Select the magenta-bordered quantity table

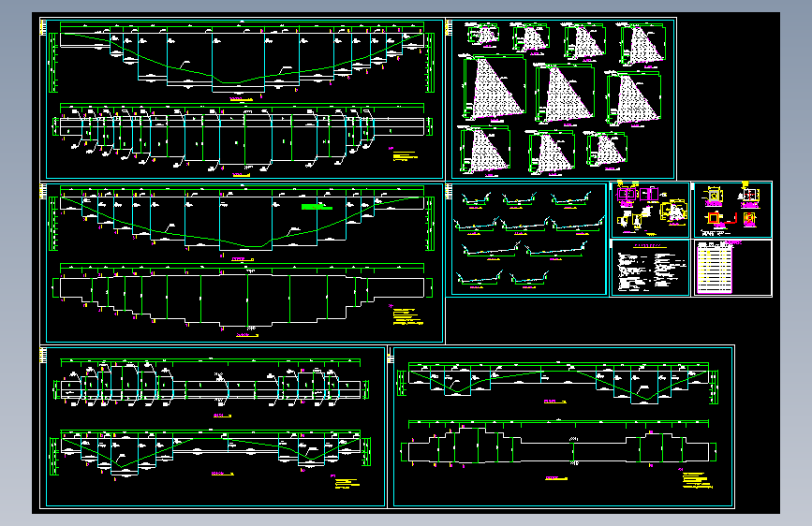[715, 268]
